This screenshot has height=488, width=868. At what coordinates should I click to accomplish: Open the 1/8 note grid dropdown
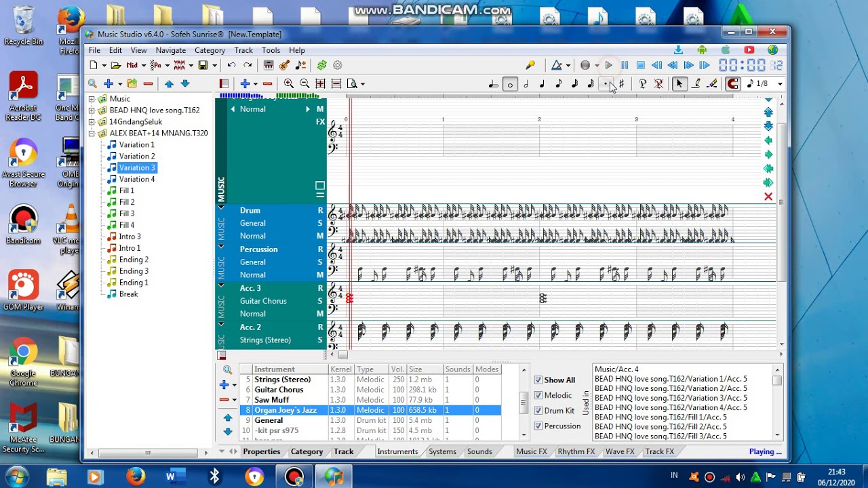[780, 84]
